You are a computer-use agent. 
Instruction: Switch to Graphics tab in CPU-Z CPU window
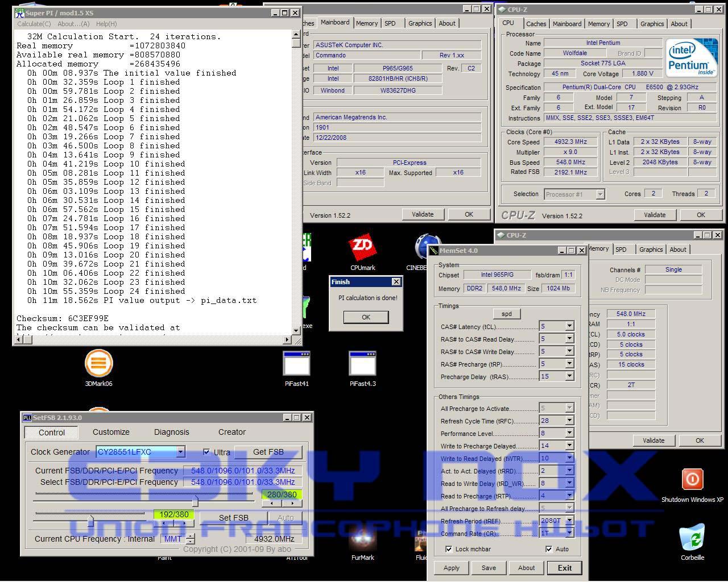coord(652,24)
